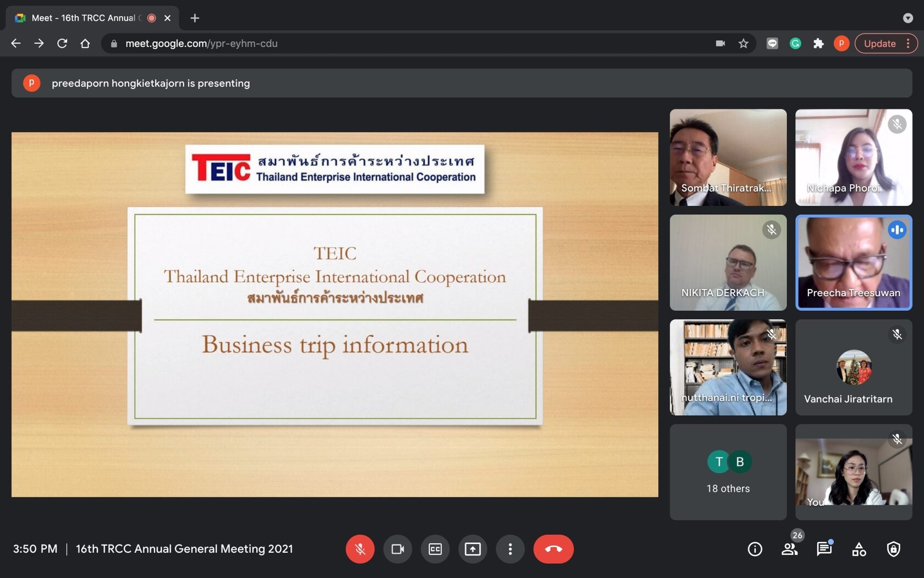The width and height of the screenshot is (924, 578).
Task: Bookmark this page with the star icon
Action: (743, 43)
